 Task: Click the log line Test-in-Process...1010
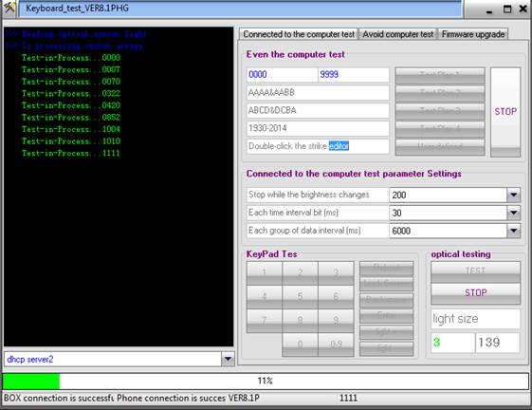71,141
